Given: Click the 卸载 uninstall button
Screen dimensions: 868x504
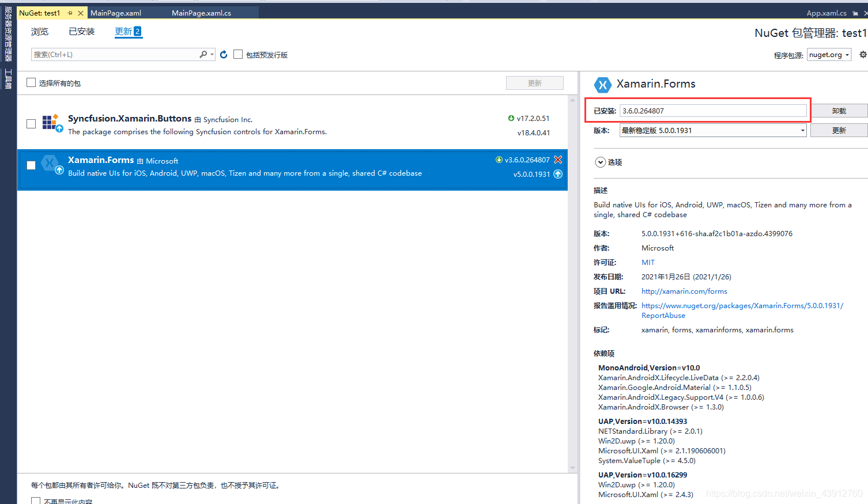Looking at the screenshot, I should point(839,110).
